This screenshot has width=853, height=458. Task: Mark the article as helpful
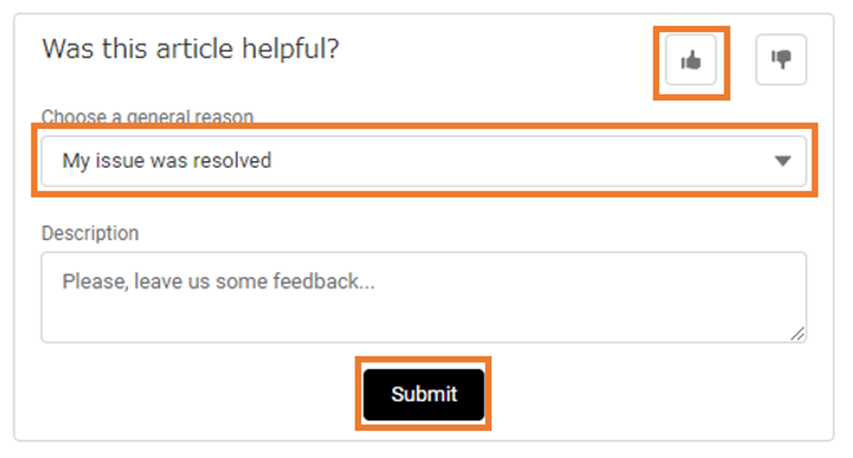pos(691,61)
